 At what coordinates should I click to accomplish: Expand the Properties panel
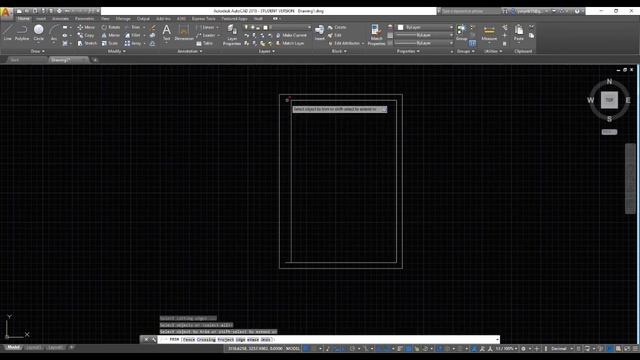pos(408,51)
